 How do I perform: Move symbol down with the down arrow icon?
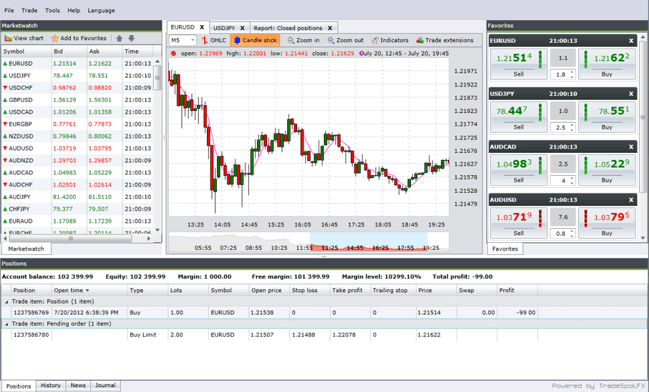[x=132, y=38]
